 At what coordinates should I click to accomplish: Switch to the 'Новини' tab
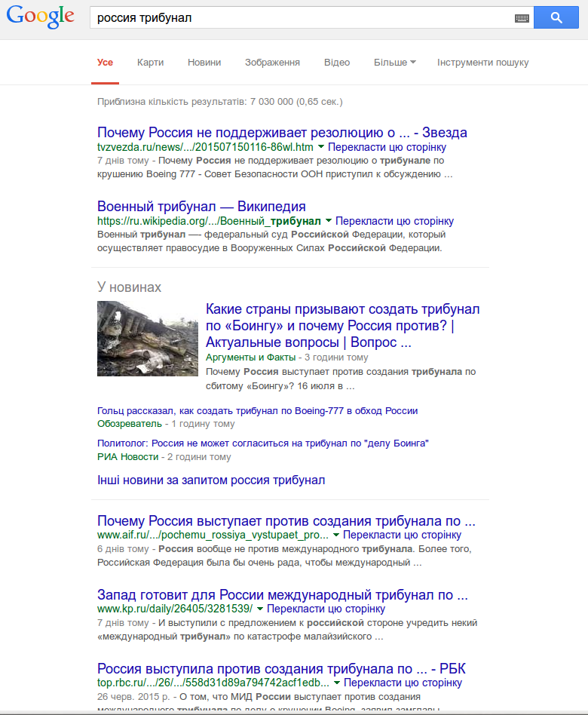[x=204, y=63]
